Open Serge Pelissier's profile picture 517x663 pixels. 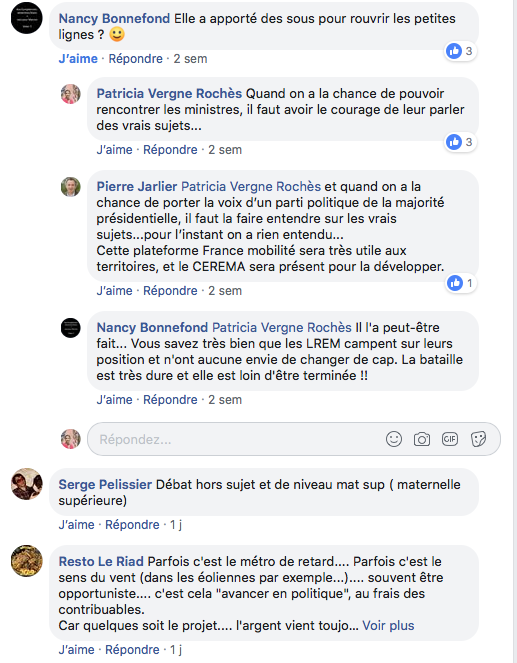(27, 484)
